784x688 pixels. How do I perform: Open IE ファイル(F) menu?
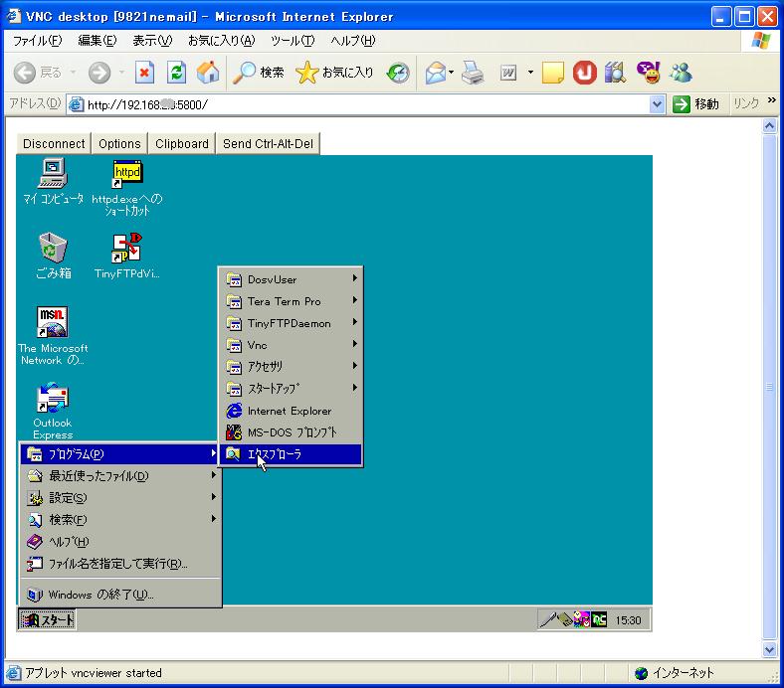pos(38,41)
